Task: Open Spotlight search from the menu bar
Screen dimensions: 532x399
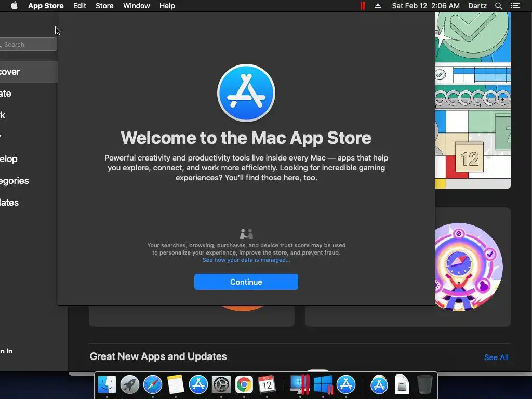Action: point(498,6)
